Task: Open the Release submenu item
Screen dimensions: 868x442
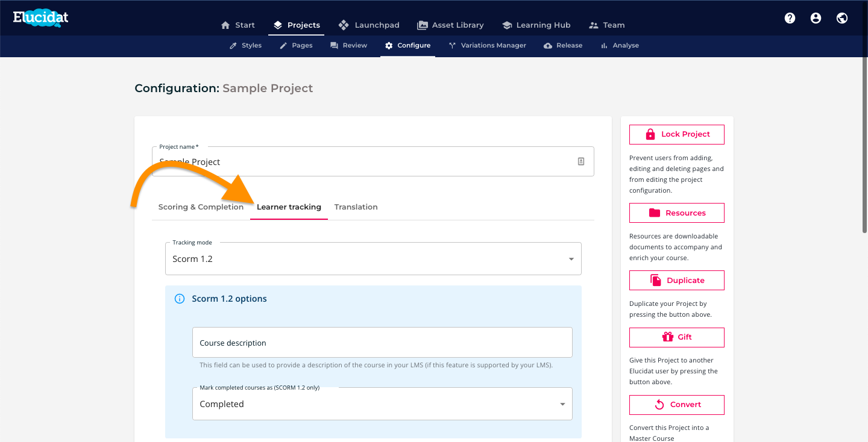Action: point(563,45)
